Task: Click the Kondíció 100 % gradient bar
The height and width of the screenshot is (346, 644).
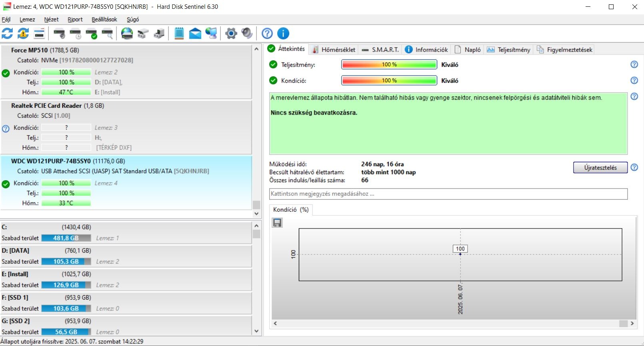Action: pyautogui.click(x=389, y=81)
